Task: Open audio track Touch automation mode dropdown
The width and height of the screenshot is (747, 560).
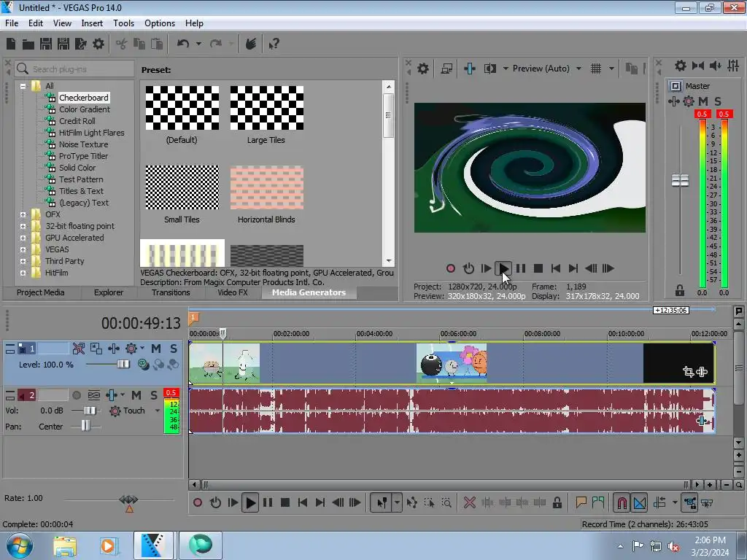Action: coord(157,411)
